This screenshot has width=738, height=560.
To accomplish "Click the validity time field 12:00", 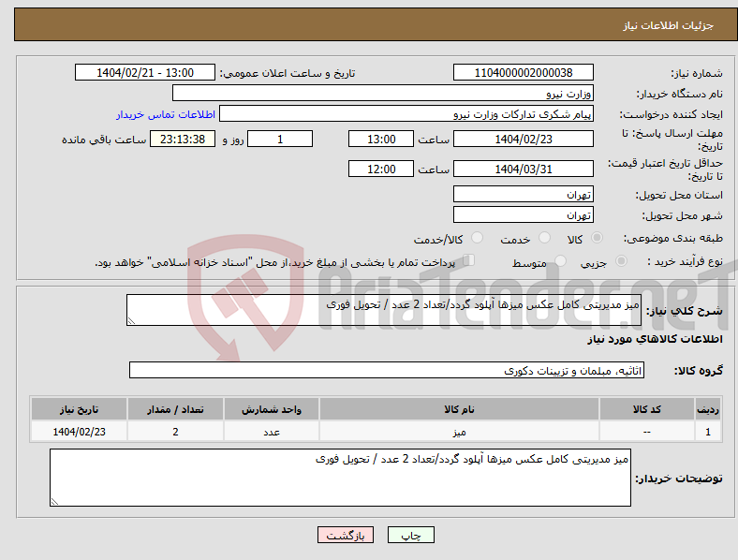I will [381, 169].
